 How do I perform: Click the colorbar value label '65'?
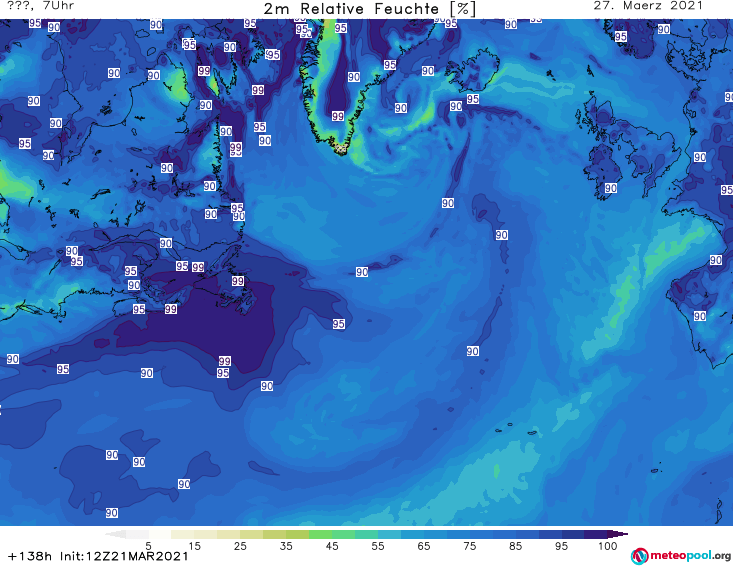point(423,546)
